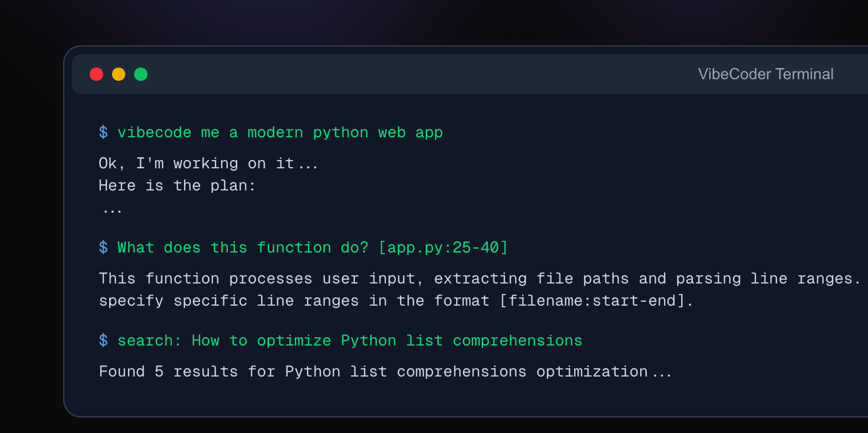Click the first green dollar prompt symbol
The width and height of the screenshot is (868, 433).
(x=103, y=132)
